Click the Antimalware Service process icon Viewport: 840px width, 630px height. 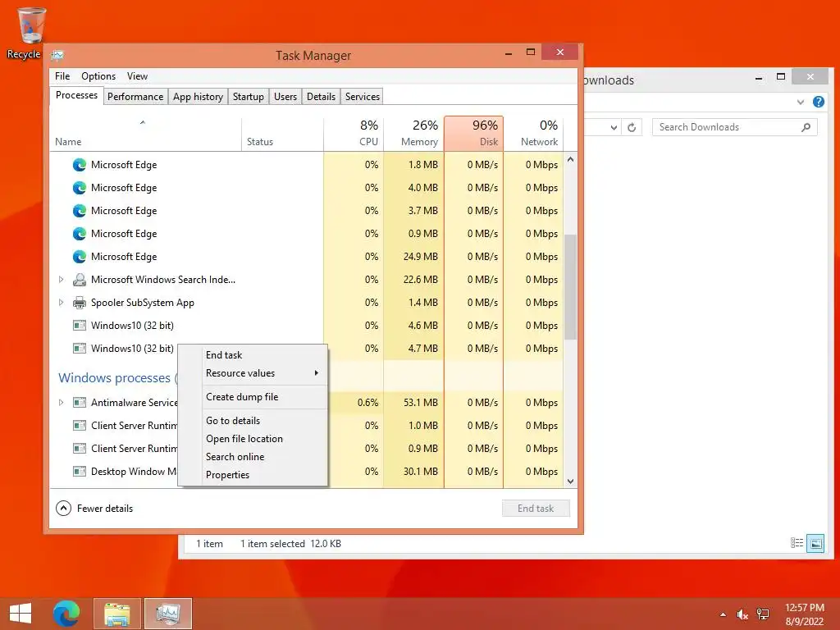(80, 402)
